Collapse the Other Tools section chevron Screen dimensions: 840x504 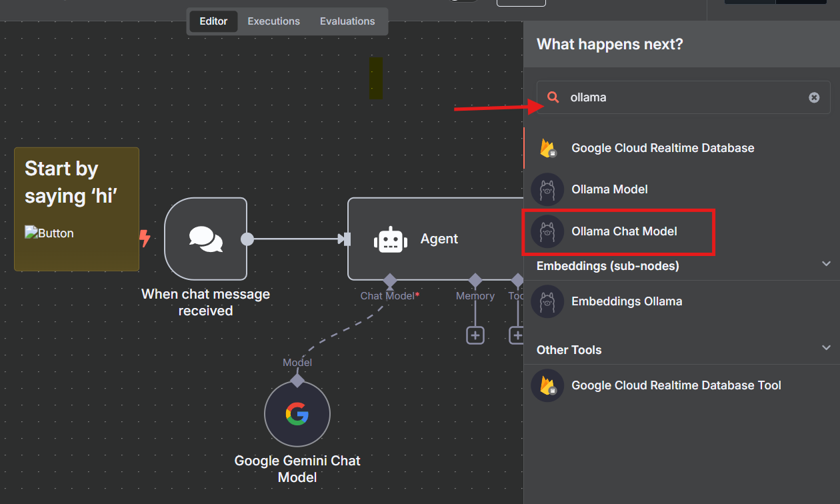[x=826, y=348]
